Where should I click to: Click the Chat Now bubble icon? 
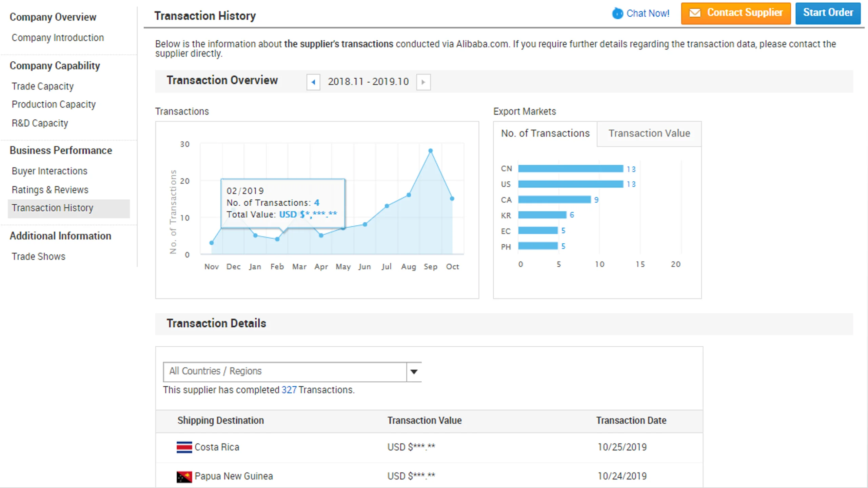tap(617, 14)
